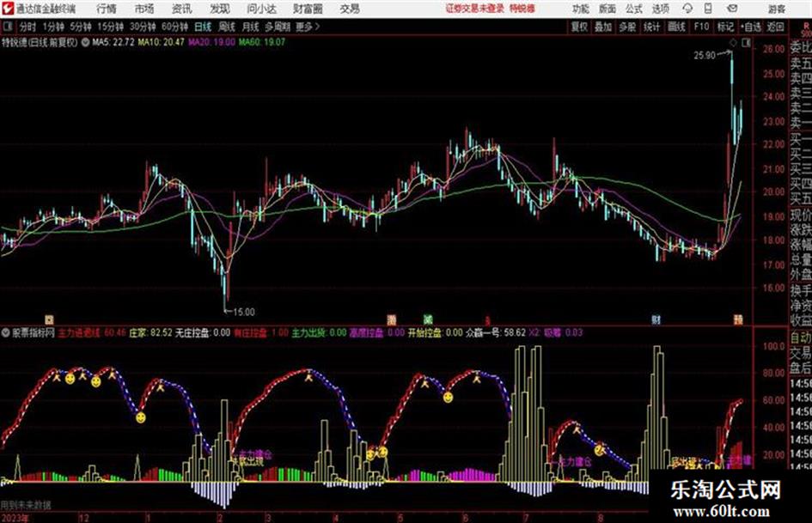Click the 众赢一号: 58.62 indicator value
812x523 pixels.
tap(496, 332)
